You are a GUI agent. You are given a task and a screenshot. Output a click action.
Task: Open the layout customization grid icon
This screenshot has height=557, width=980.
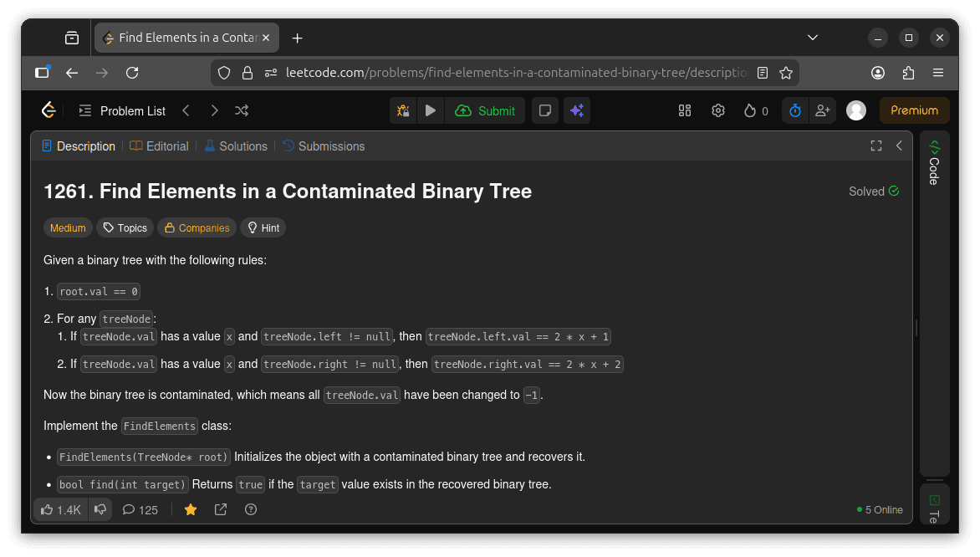[x=685, y=110]
